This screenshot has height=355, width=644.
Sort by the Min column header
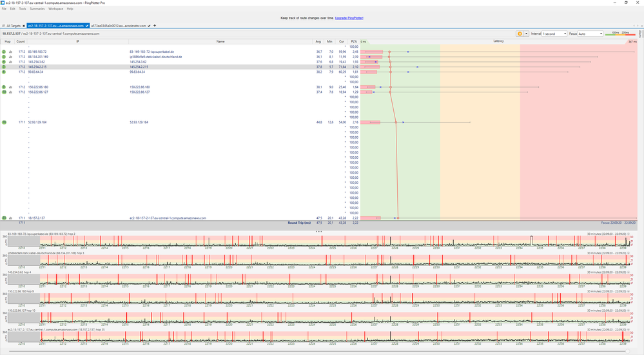coord(329,41)
